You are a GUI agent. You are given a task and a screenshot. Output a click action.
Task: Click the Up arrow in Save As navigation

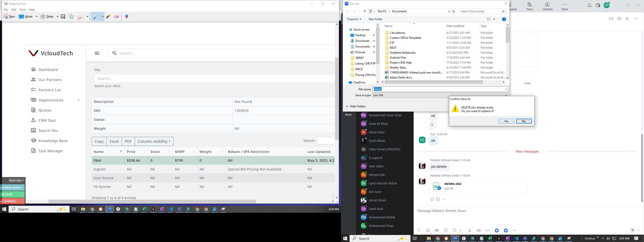[365, 11]
